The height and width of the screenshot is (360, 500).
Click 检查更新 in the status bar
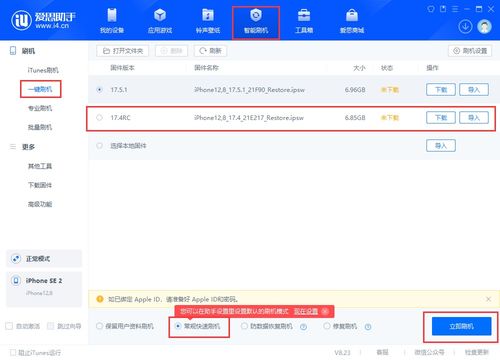tap(476, 352)
